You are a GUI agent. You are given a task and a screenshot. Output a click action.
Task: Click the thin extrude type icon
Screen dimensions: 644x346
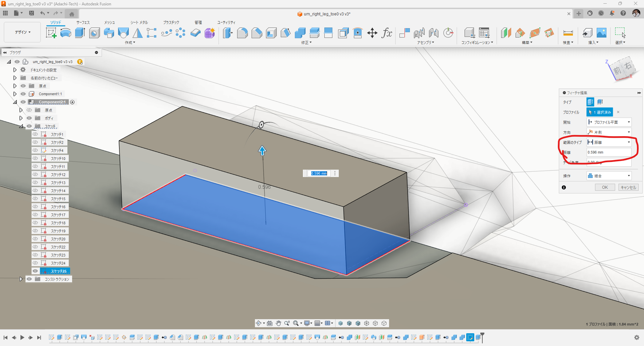600,102
